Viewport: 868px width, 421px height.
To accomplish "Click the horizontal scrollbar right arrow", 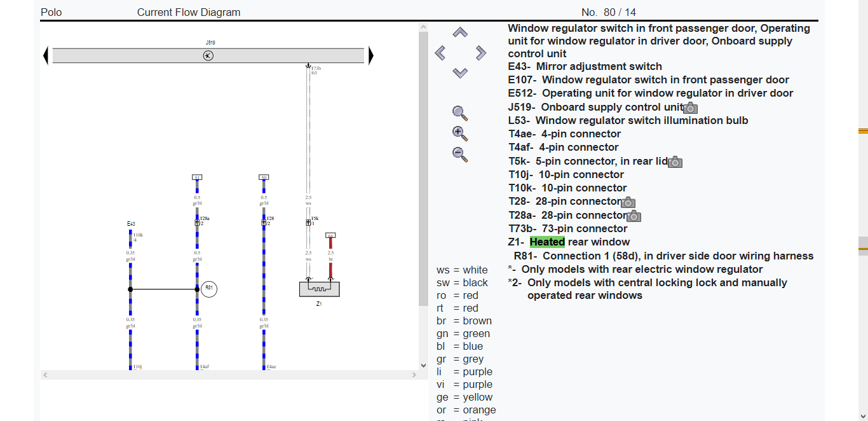I will point(414,375).
